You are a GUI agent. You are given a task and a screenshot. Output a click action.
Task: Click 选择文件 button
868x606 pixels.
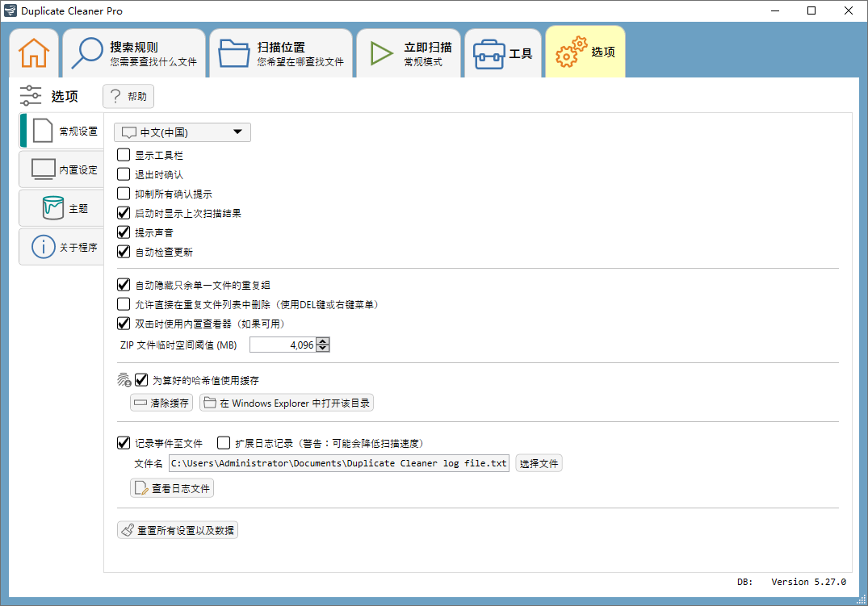pyautogui.click(x=539, y=463)
